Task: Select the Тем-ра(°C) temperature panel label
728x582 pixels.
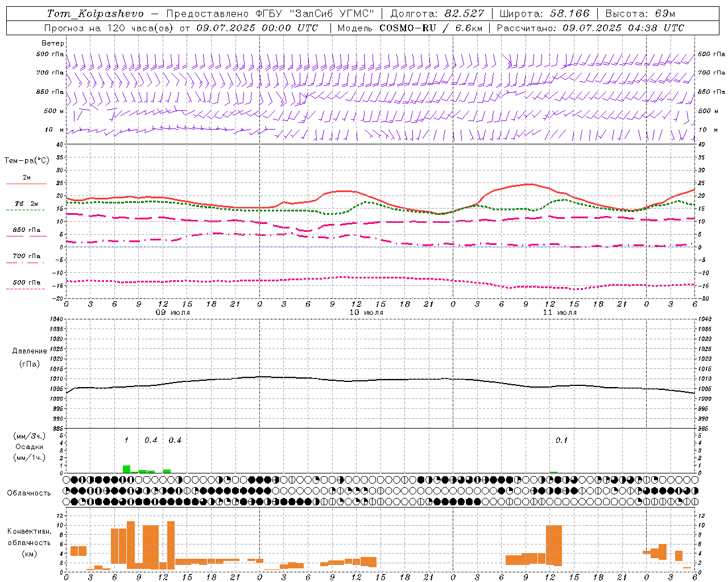Action: coord(27,161)
